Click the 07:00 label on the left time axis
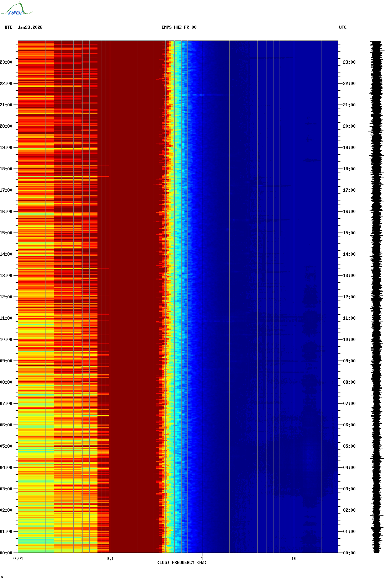Image resolution: width=392 pixels, height=581 pixels. coord(6,404)
